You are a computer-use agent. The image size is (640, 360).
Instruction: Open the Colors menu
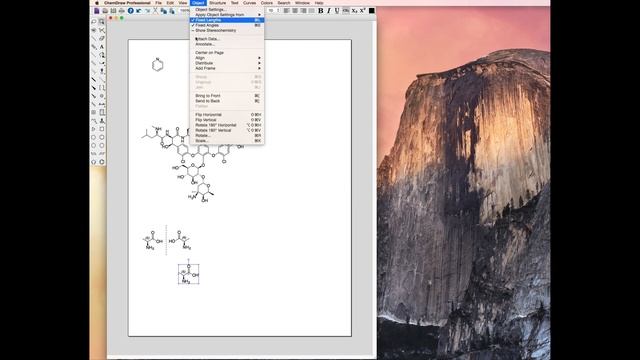point(267,3)
